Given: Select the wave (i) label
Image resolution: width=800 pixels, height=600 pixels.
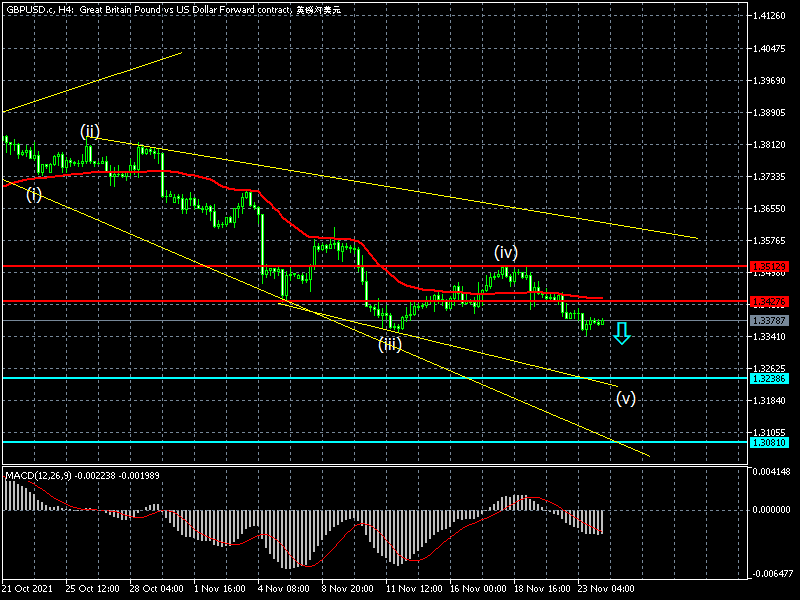Looking at the screenshot, I should [x=34, y=194].
